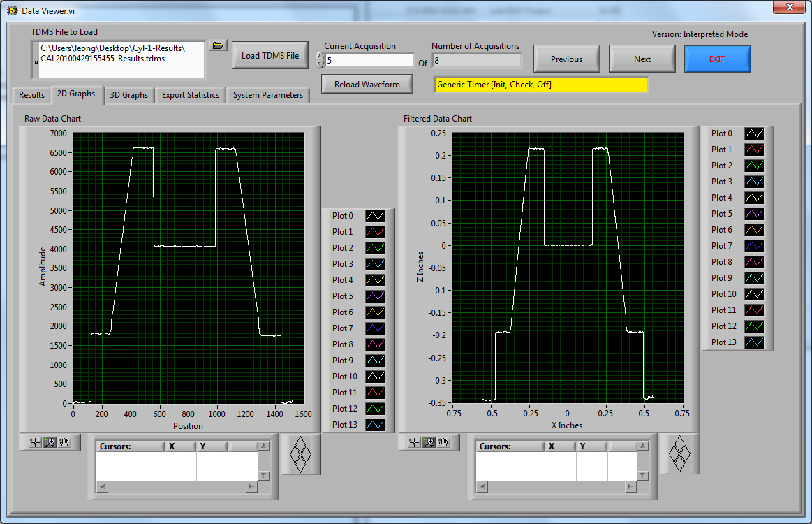
Task: Click Y column header in Raw Data cursor table
Action: tap(212, 446)
